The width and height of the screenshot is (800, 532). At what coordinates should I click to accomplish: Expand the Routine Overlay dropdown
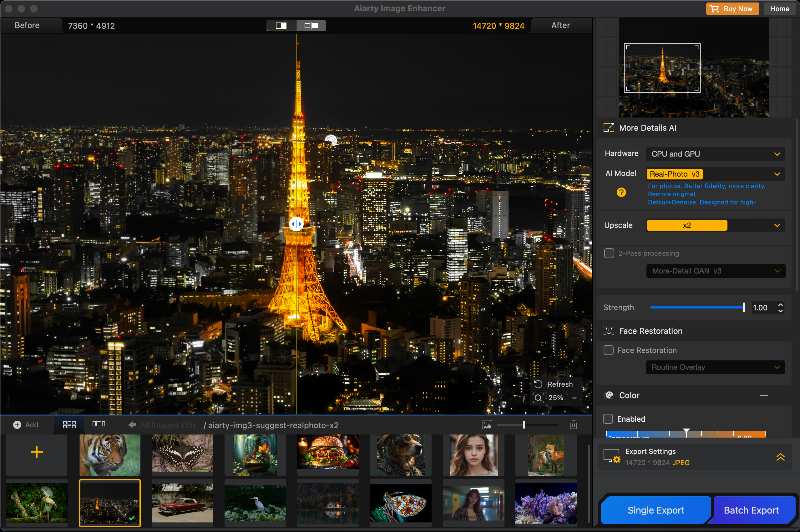pyautogui.click(x=715, y=367)
